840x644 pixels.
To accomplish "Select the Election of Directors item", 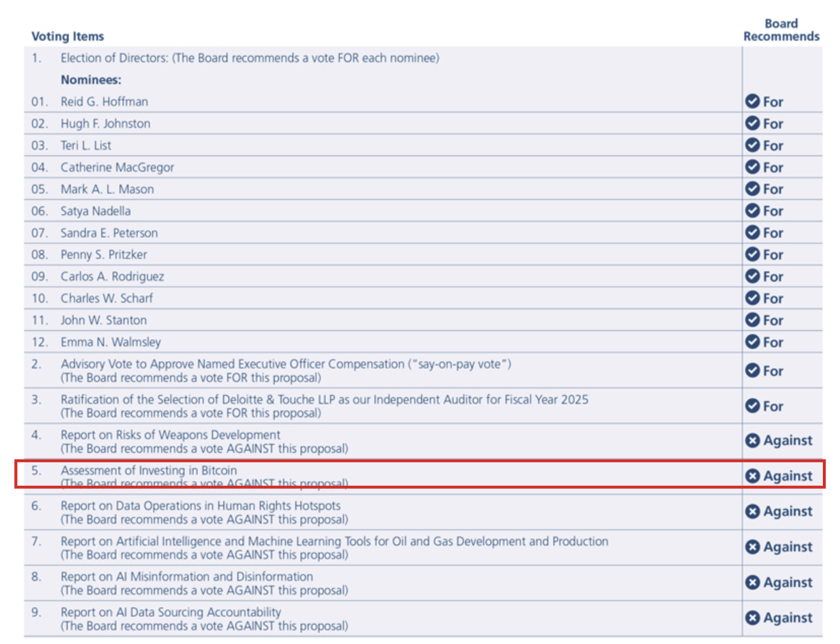I will 249,58.
